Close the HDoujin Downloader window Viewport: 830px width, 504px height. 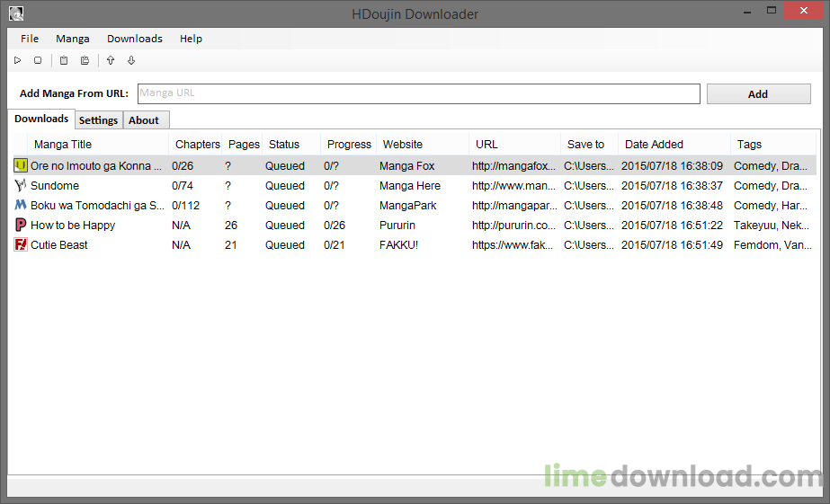pos(804,11)
